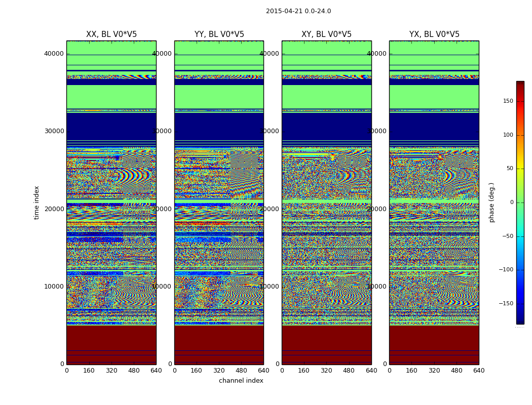
Task: Select the phase colorbar near the 150 mark
Action: pyautogui.click(x=520, y=101)
